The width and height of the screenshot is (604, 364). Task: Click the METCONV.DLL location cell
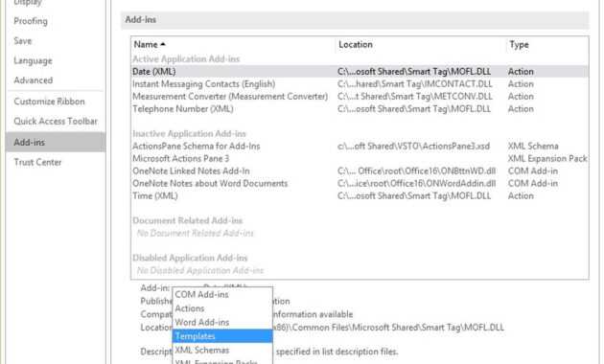click(x=415, y=96)
